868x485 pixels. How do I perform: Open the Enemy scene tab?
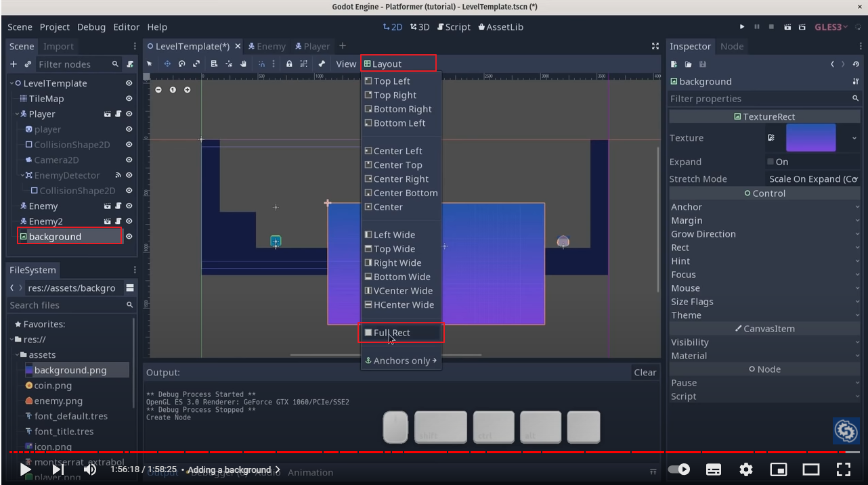click(267, 46)
